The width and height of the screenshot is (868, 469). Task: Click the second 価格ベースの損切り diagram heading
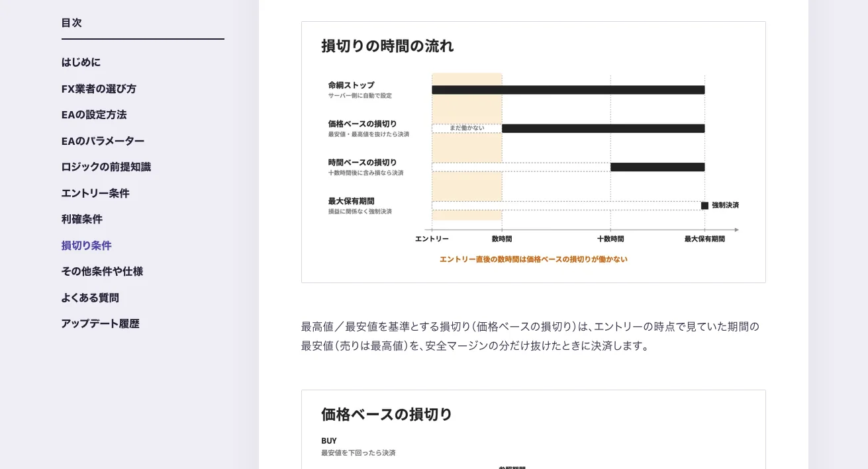pyautogui.click(x=387, y=414)
